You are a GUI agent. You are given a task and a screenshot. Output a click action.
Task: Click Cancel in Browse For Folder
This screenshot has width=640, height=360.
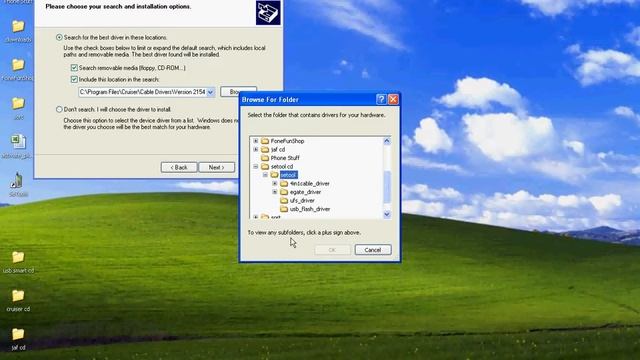click(x=373, y=250)
